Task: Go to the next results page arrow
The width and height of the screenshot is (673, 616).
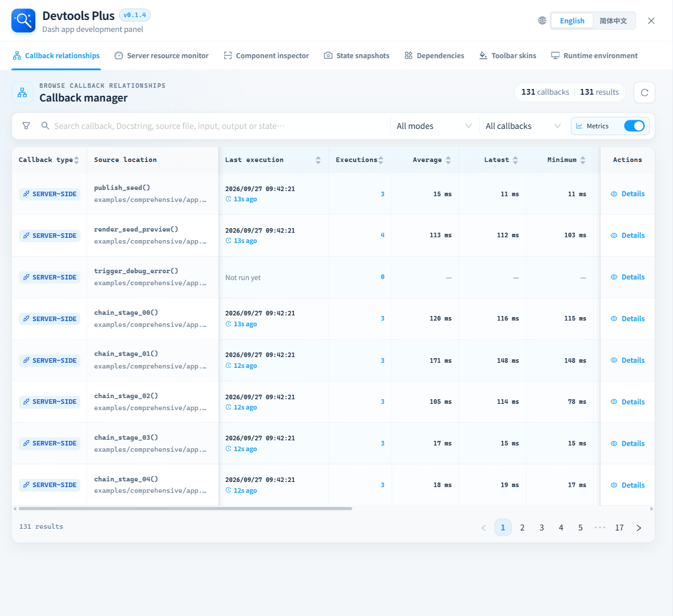Action: pos(639,528)
